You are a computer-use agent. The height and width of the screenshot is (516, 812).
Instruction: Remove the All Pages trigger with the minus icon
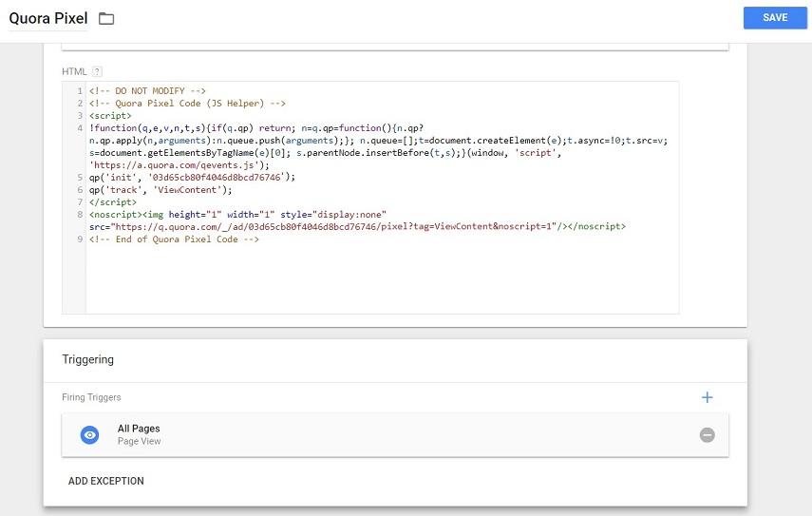(707, 435)
